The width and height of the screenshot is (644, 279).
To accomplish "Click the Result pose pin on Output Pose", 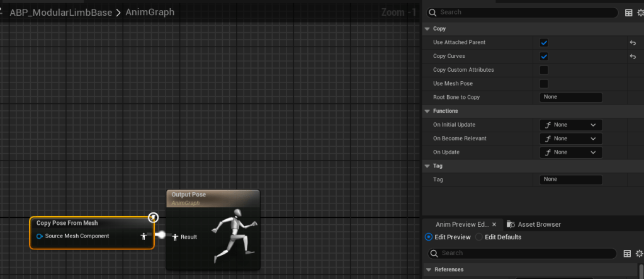I will (176, 237).
